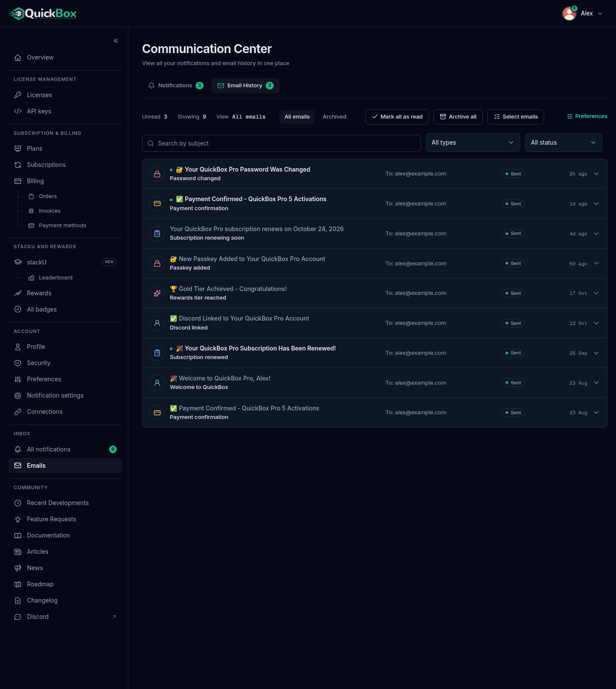Click the Roadmap map icon
Viewport: 616px width, 689px height.
coord(18,584)
